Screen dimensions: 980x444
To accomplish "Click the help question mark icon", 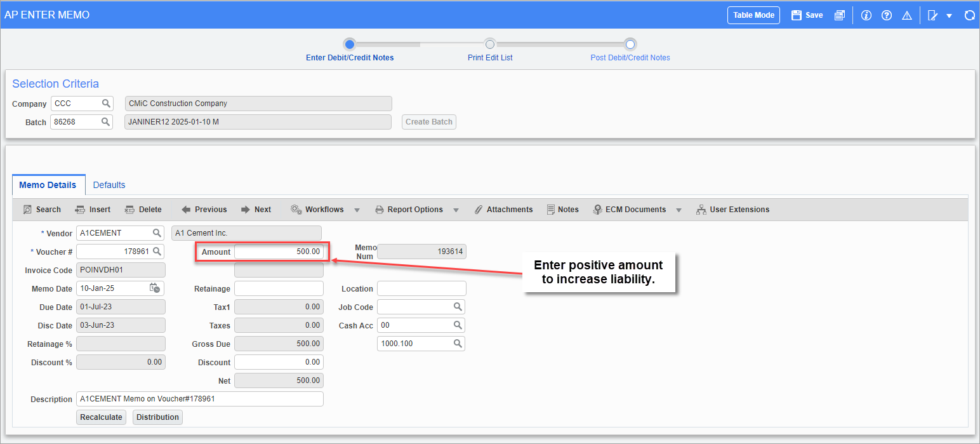I will click(x=887, y=15).
